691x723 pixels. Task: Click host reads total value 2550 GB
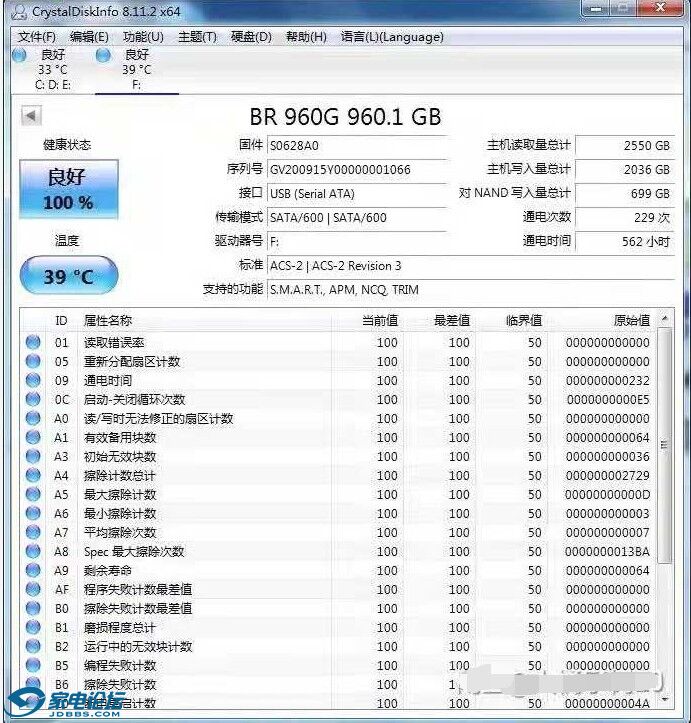pyautogui.click(x=625, y=146)
